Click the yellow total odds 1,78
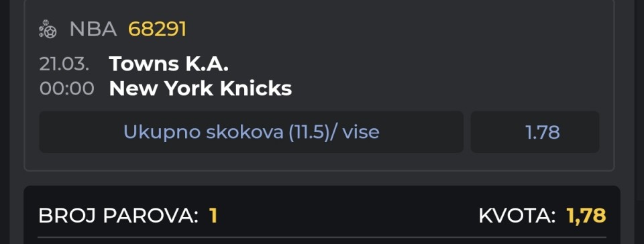Screen dimensions: 644x244 tap(586, 216)
